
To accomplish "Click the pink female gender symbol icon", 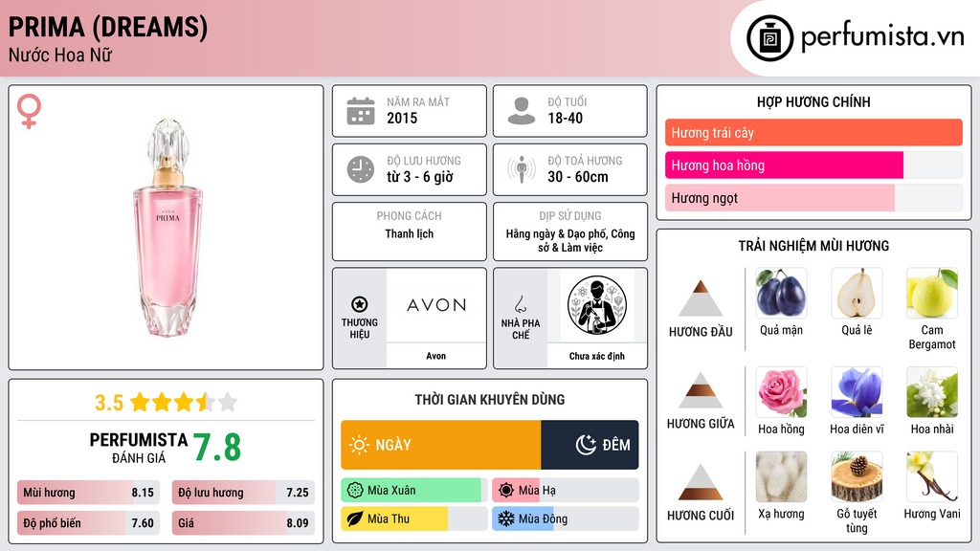I will [x=29, y=111].
